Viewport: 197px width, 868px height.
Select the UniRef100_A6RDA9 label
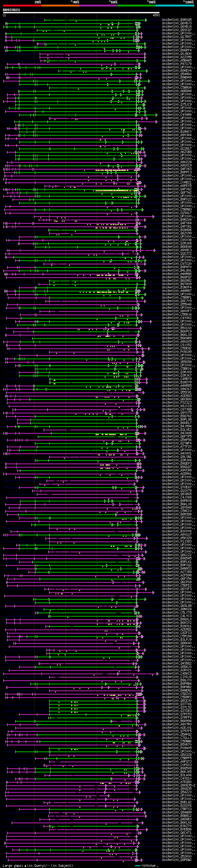point(177,91)
